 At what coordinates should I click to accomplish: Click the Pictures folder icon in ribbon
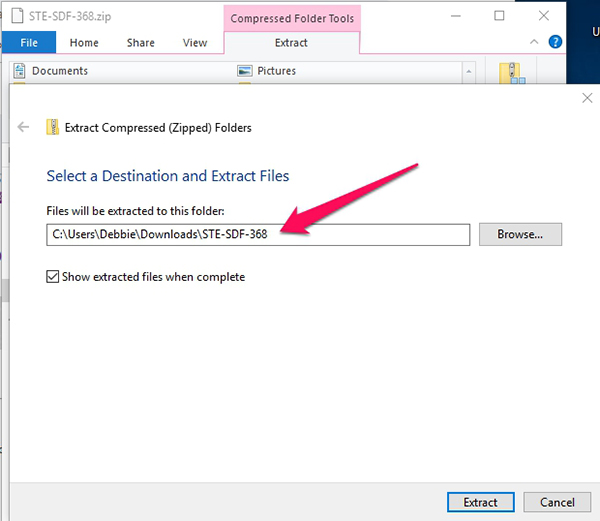(x=244, y=71)
